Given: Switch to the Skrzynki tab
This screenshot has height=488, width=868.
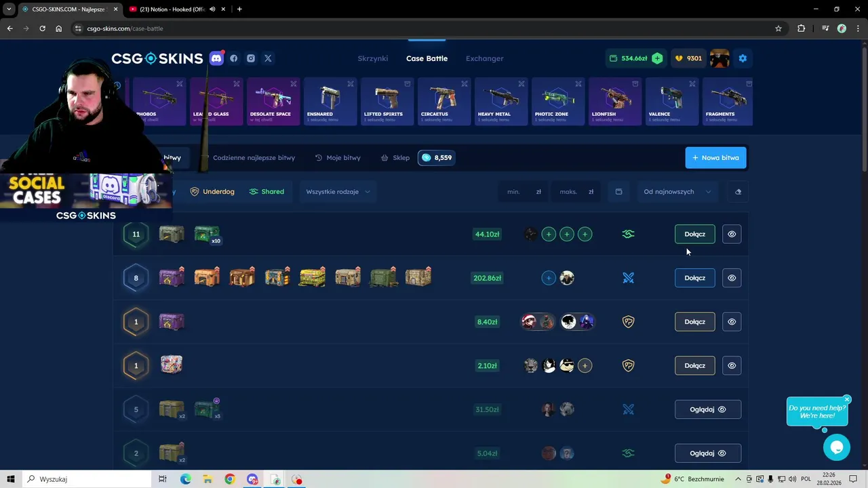Looking at the screenshot, I should (x=373, y=58).
